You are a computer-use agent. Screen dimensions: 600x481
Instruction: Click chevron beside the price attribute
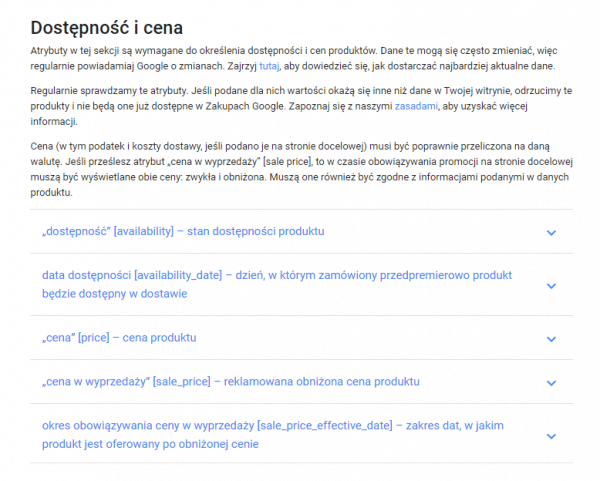pyautogui.click(x=551, y=339)
